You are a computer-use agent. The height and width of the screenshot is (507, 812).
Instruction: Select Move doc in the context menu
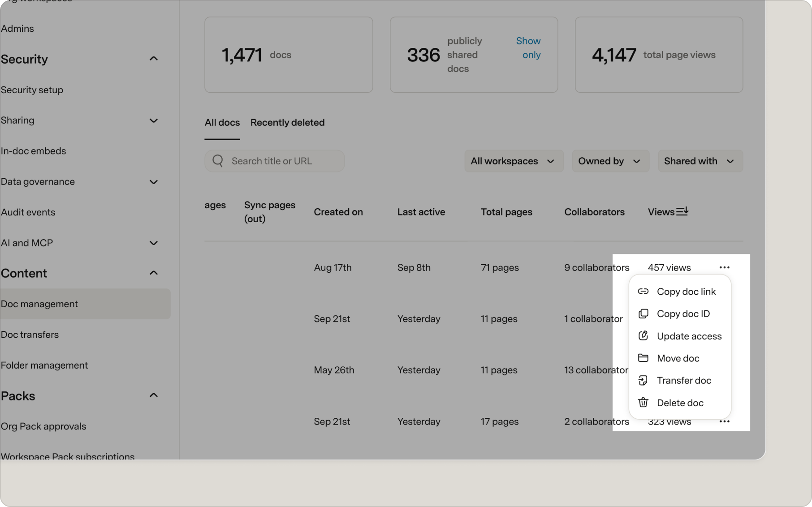coord(680,358)
